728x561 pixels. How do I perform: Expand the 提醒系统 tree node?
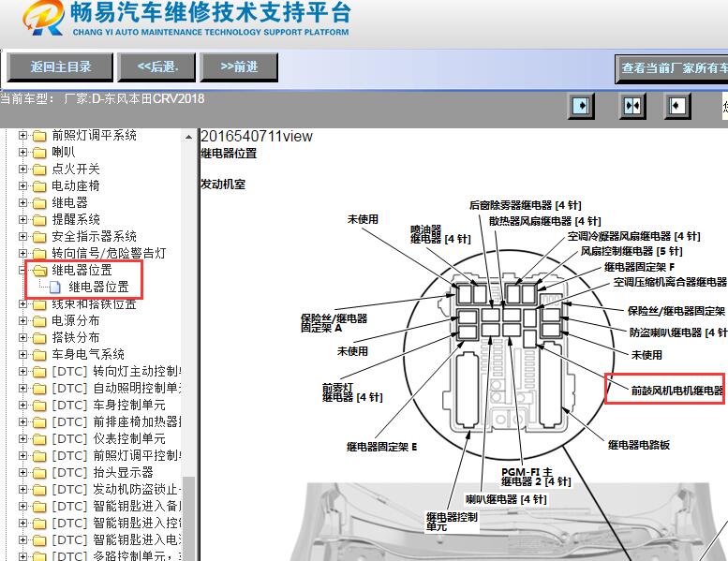pyautogui.click(x=22, y=219)
